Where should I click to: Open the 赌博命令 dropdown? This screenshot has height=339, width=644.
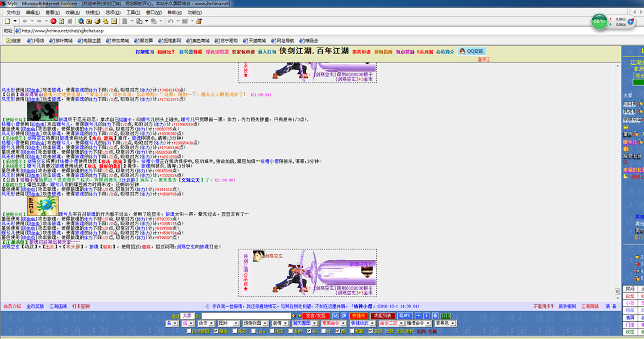(418, 323)
